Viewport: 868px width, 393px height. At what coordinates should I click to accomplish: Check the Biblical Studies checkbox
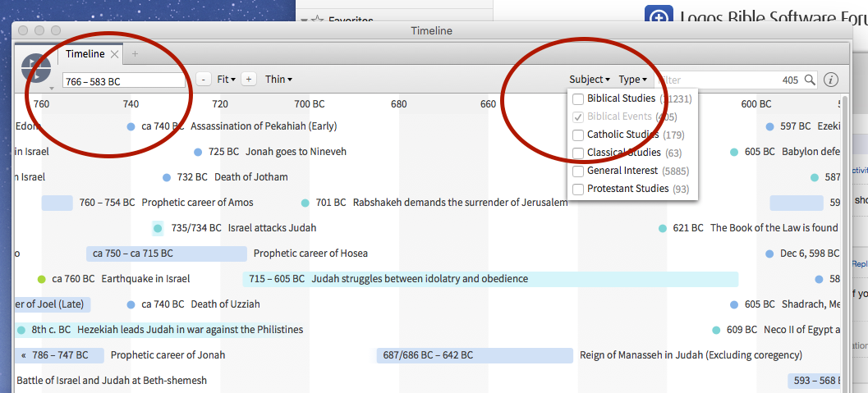(x=578, y=99)
